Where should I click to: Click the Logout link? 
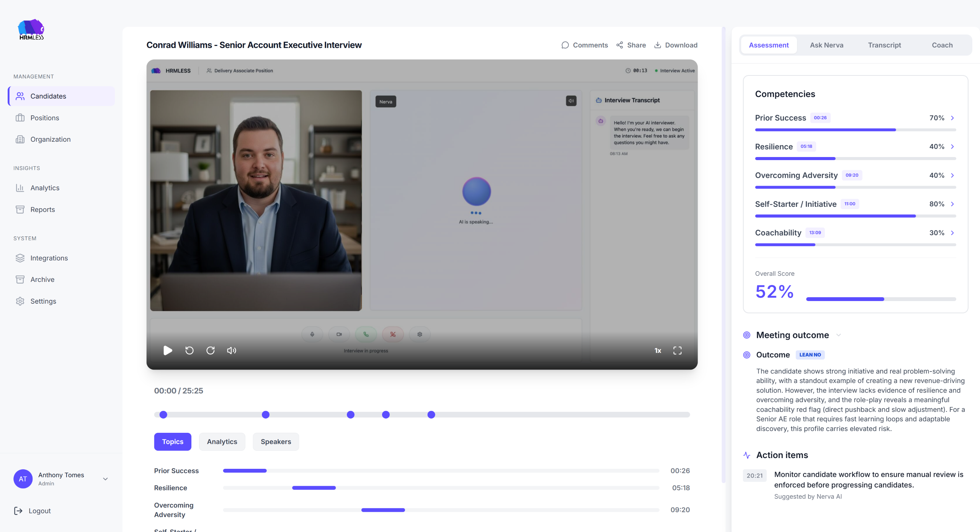pyautogui.click(x=39, y=511)
